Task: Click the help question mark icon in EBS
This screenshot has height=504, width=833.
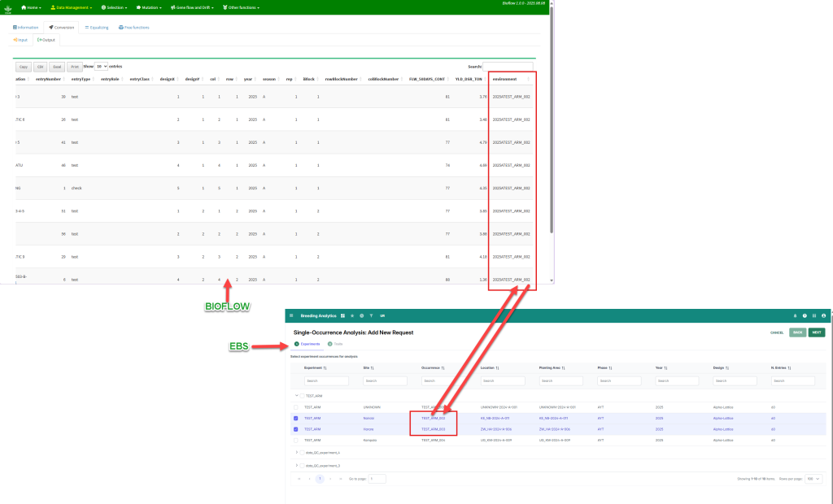Action: pyautogui.click(x=805, y=315)
